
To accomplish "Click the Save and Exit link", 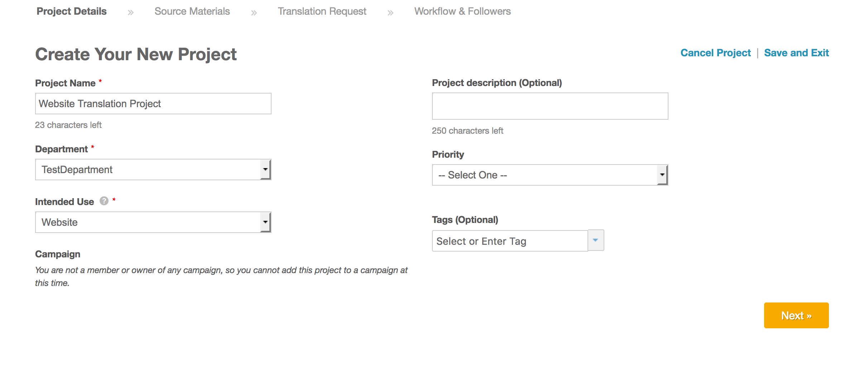I will click(x=796, y=53).
